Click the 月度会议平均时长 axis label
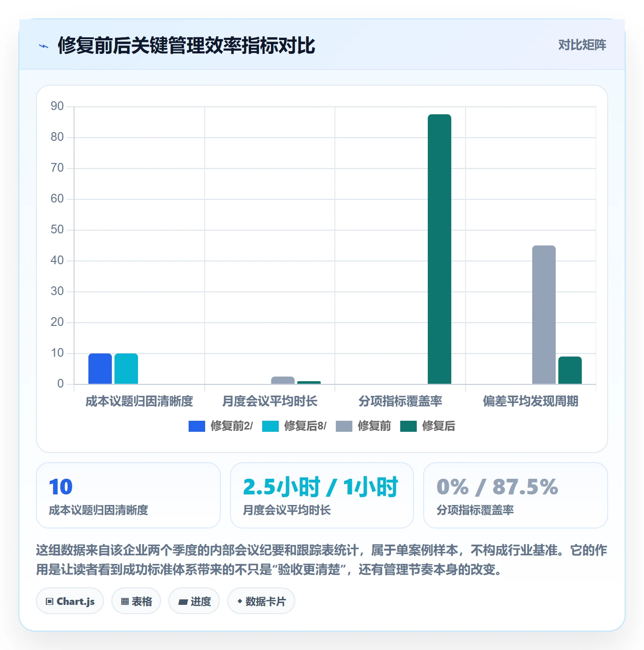 pyautogui.click(x=270, y=401)
